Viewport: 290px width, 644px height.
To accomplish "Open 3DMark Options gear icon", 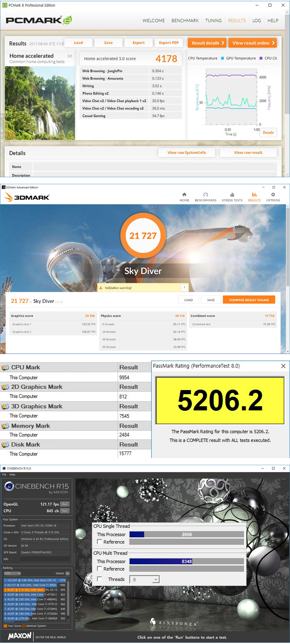I will (x=273, y=194).
